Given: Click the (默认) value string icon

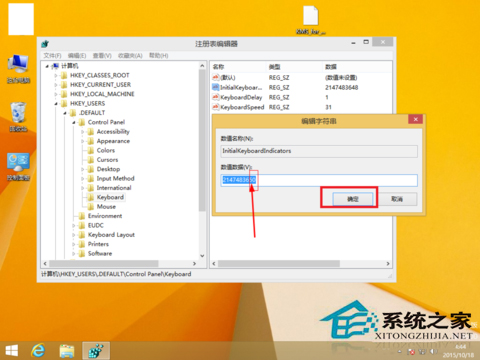Looking at the screenshot, I should click(216, 77).
